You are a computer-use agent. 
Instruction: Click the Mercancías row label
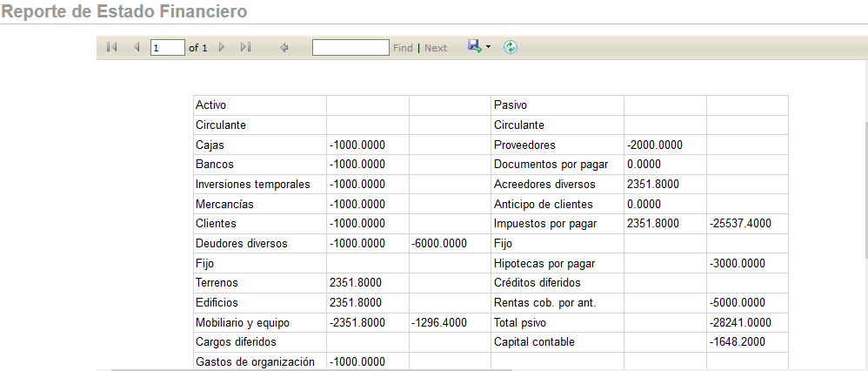click(224, 205)
